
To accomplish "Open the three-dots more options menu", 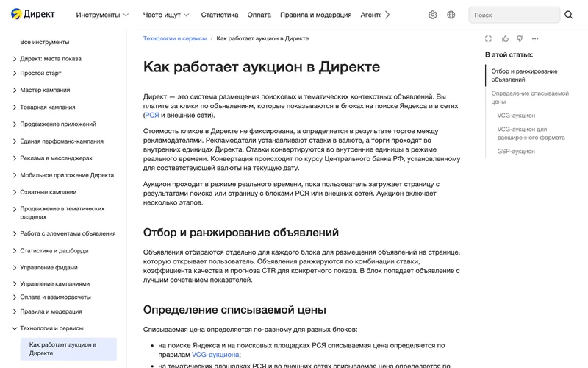I will (535, 39).
